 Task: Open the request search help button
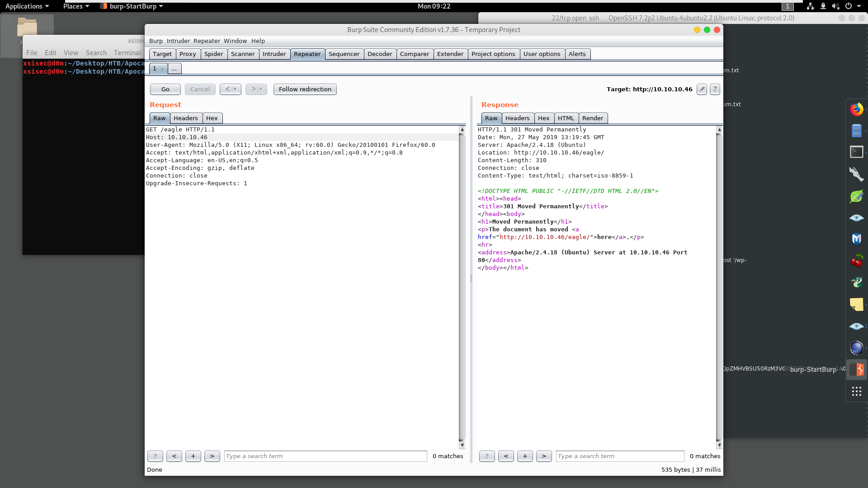pos(155,456)
